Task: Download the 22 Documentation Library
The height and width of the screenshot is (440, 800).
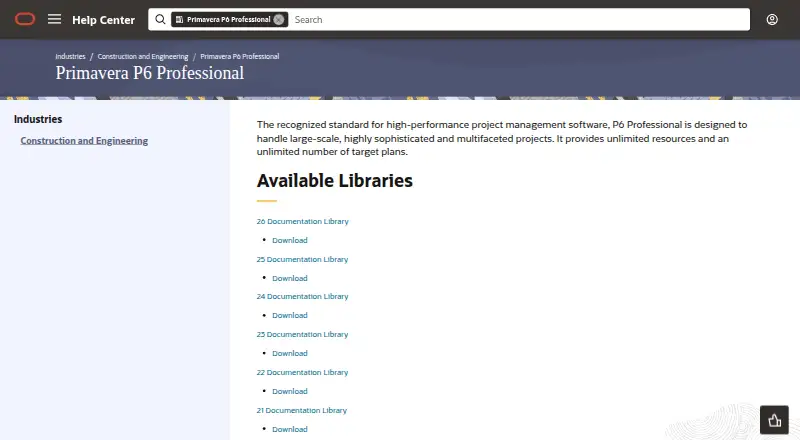Action: pos(290,392)
